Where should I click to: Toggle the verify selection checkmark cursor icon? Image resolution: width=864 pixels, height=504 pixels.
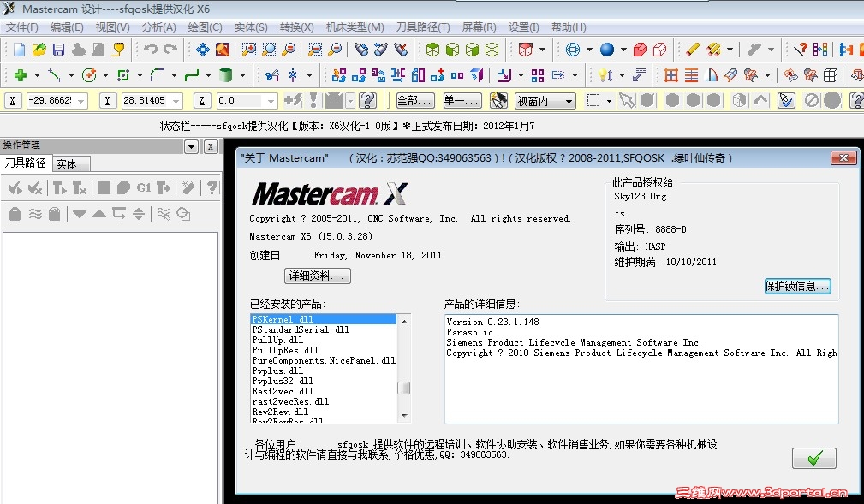coord(786,100)
